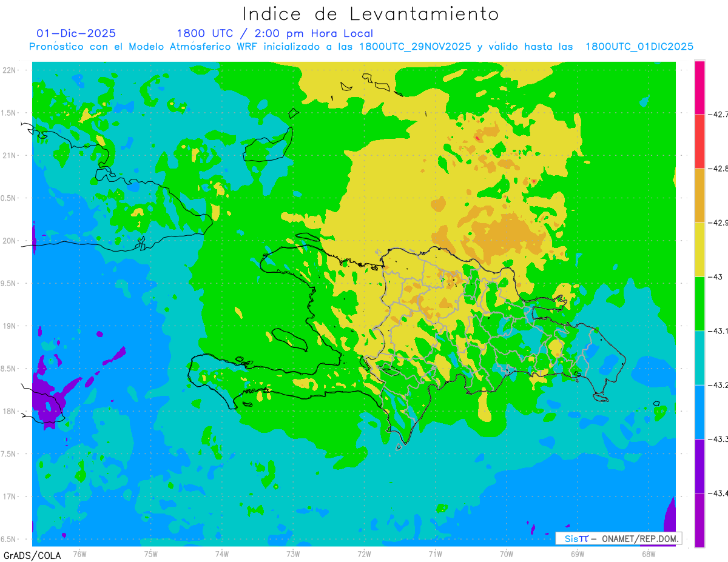This screenshot has height=562, width=728.
Task: Click the legend value "-43"
Action: pyautogui.click(x=714, y=276)
